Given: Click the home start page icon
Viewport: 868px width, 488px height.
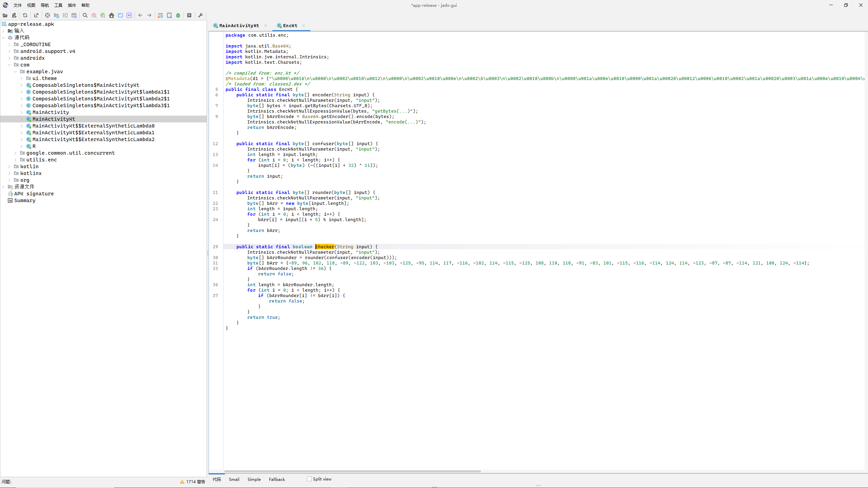Looking at the screenshot, I should 112,15.
